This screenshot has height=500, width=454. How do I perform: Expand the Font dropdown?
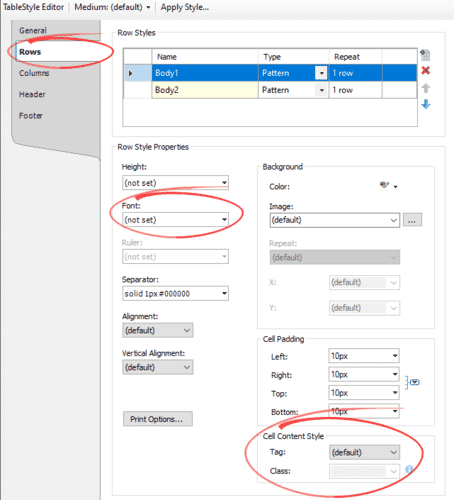pos(175,220)
